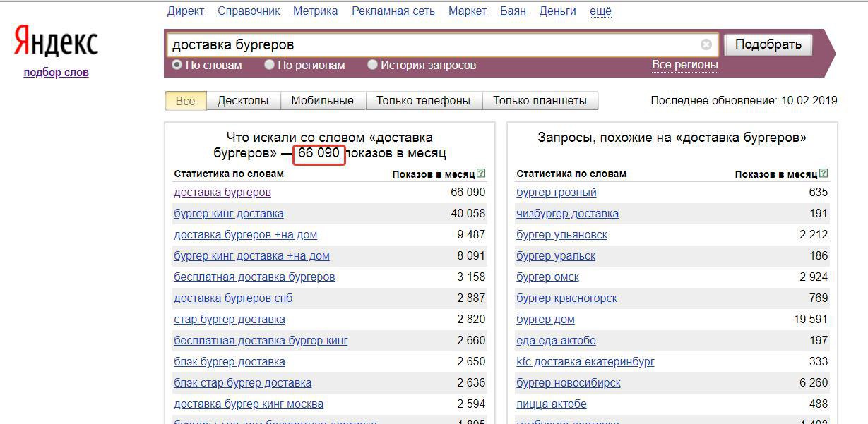Open help icon next to right Показов в месяц
The image size is (868, 424).
point(824,173)
